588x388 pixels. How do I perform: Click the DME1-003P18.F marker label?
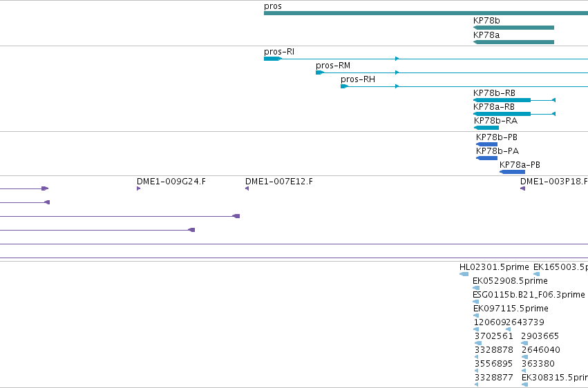point(554,182)
